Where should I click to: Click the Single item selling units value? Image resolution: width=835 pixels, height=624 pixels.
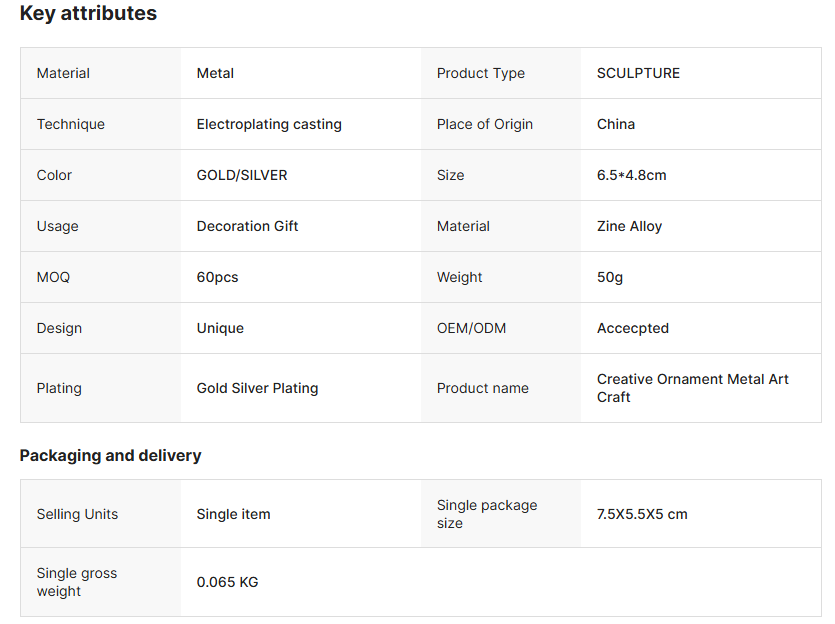point(233,514)
